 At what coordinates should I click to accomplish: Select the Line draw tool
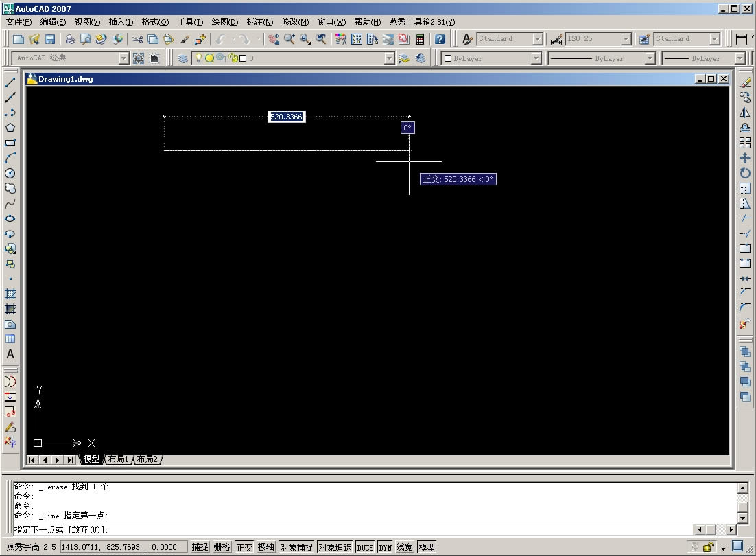[x=10, y=82]
